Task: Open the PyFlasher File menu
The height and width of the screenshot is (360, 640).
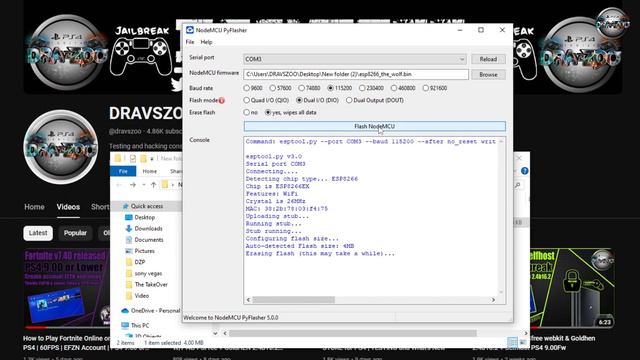Action: [x=190, y=42]
